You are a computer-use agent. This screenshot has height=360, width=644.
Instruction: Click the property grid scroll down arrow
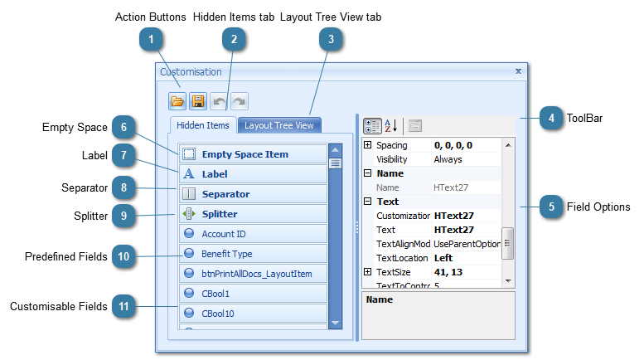point(508,281)
